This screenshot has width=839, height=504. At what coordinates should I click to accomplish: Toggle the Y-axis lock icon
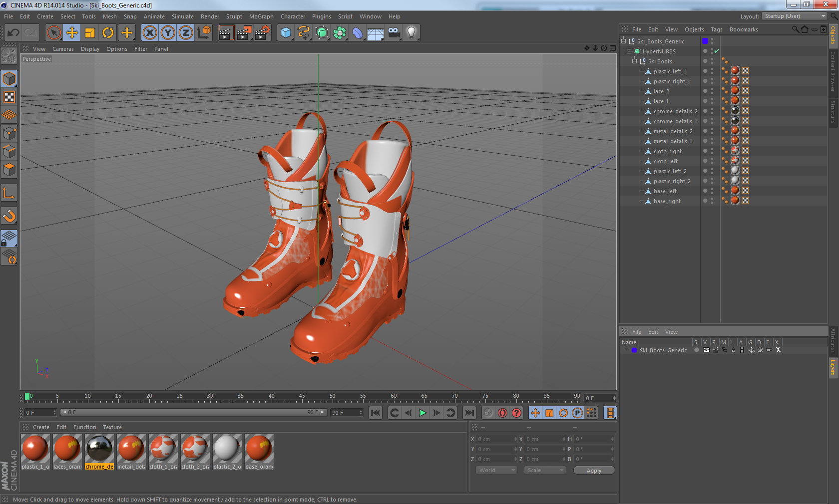tap(168, 33)
